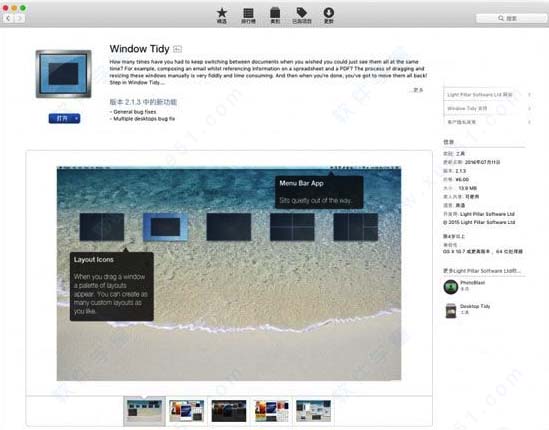Expand the dropdown arrow on the Open button
This screenshot has width=549, height=430.
77,119
